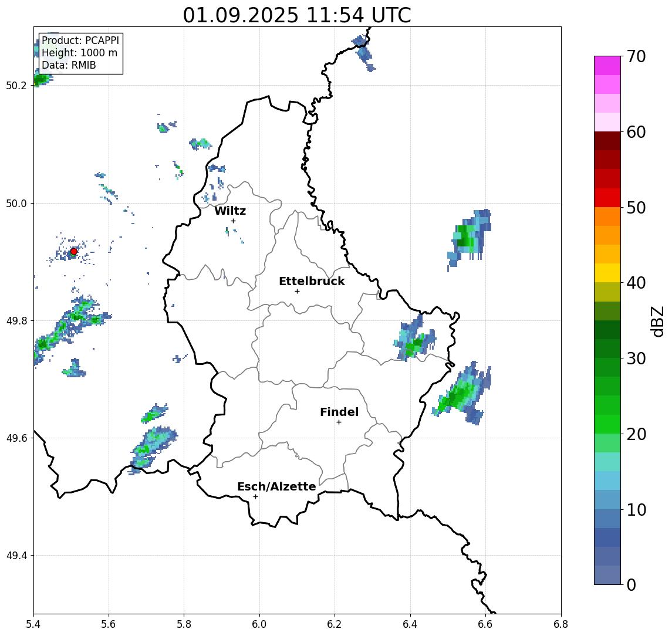Click the latitude label 49.6
Viewport: 672px width, 636px height.
point(16,438)
